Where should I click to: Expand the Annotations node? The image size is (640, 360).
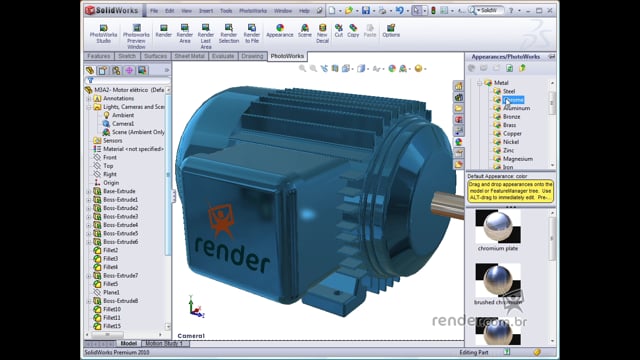[x=89, y=98]
